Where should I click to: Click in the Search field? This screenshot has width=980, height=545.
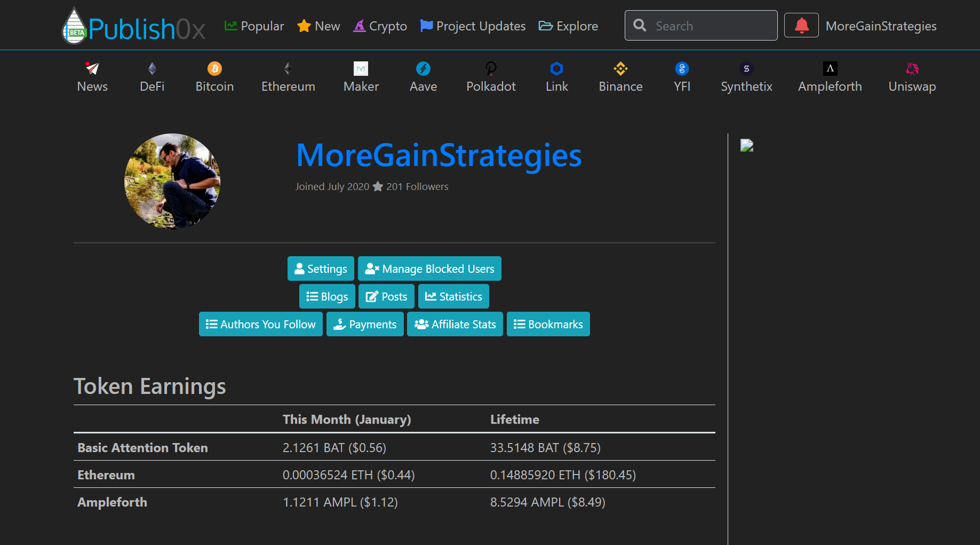pyautogui.click(x=701, y=25)
